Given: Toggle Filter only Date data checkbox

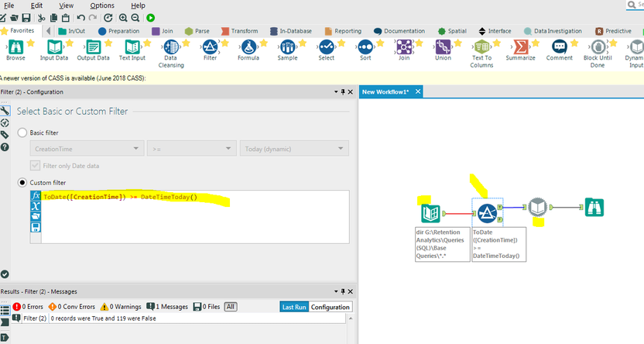Looking at the screenshot, I should (36, 166).
